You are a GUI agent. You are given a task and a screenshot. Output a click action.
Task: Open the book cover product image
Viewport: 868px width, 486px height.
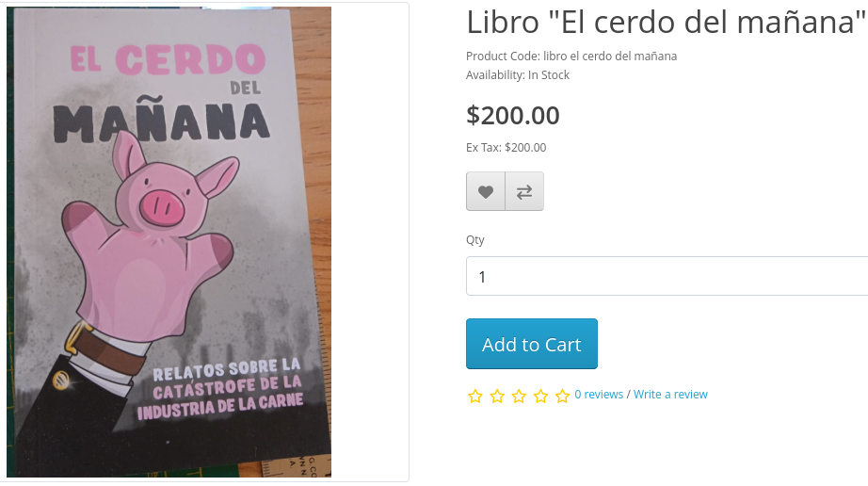(x=169, y=242)
